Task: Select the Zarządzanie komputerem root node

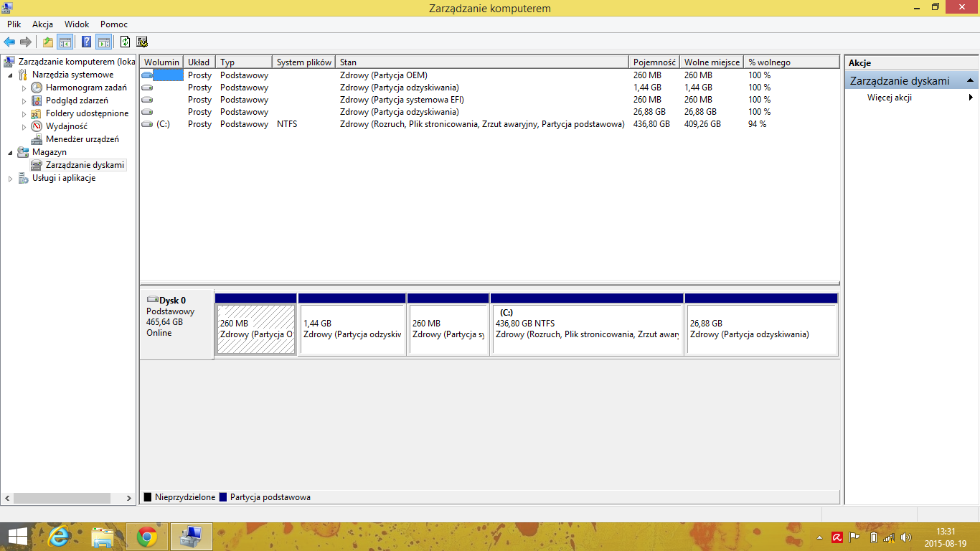Action: pos(77,62)
